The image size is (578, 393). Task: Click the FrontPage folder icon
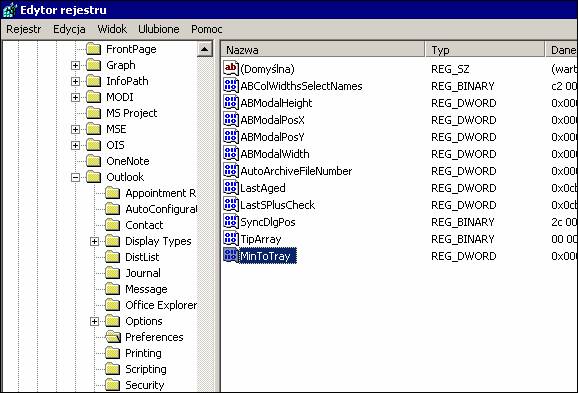point(94,49)
